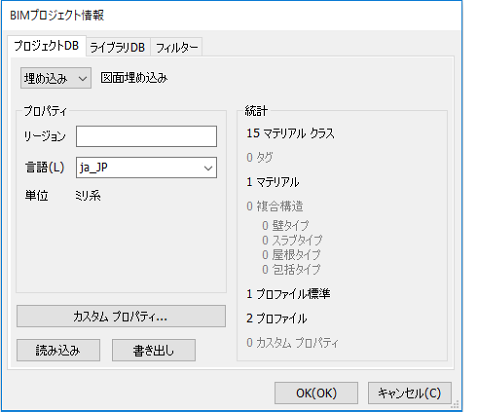Screen dimensions: 480x412
Task: Open the 埋め込み dropdown
Action: [x=56, y=78]
